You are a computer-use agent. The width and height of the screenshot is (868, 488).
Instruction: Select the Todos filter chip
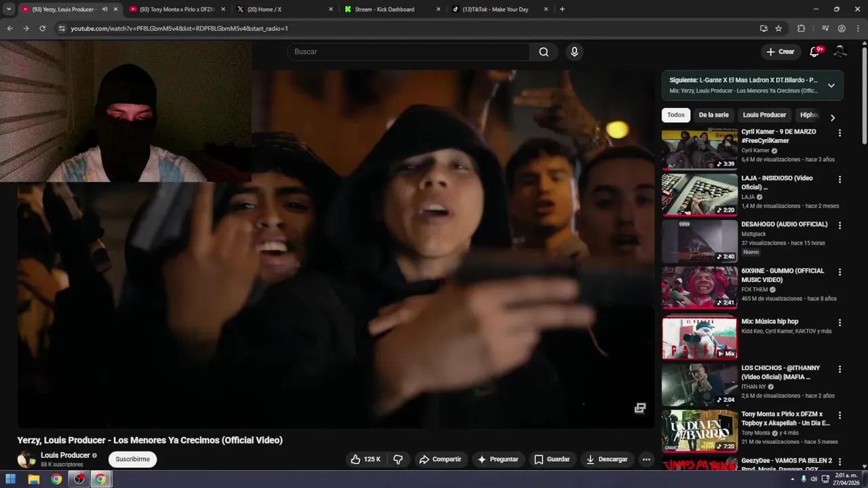(676, 115)
